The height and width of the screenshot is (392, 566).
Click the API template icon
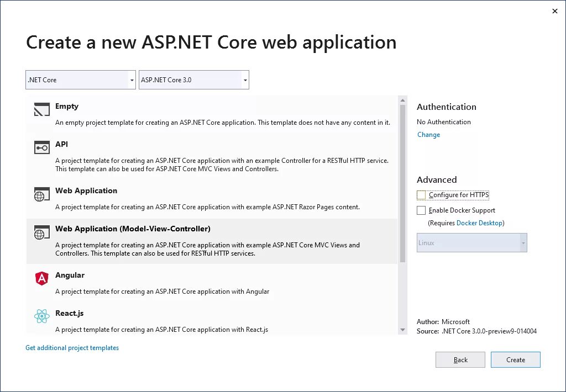42,147
